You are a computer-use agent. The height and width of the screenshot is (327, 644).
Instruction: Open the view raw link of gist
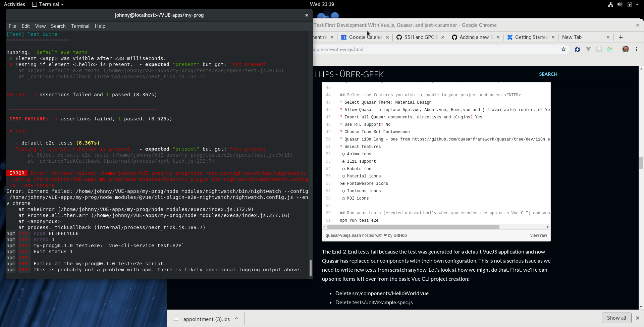[538, 235]
